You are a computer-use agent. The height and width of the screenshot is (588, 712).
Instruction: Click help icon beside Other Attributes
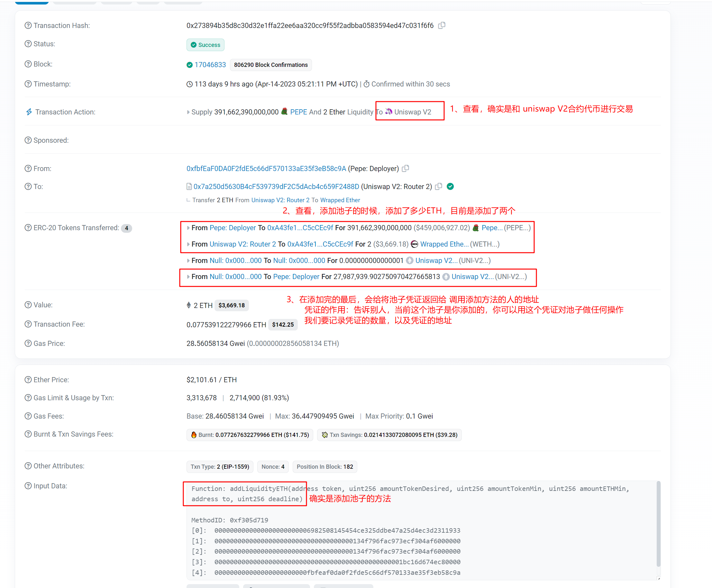(28, 466)
